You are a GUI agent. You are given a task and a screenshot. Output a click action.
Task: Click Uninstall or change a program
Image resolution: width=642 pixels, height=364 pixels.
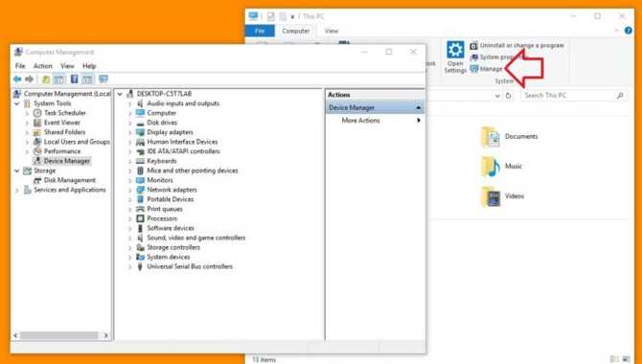[517, 45]
